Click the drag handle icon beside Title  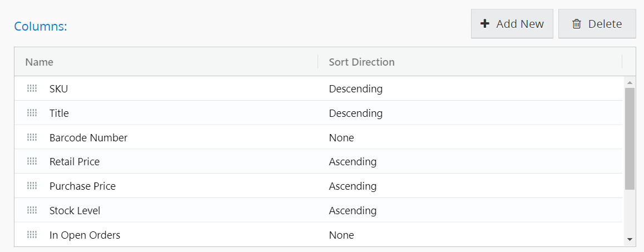pos(32,113)
